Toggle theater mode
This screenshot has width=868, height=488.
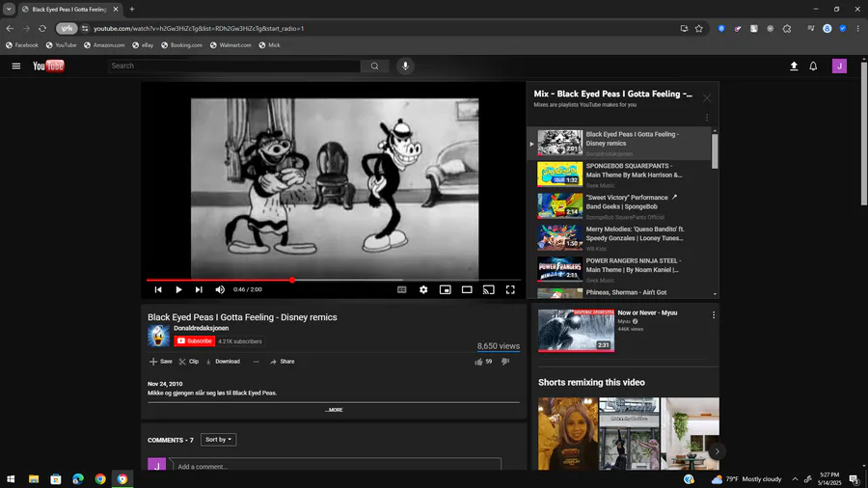[x=467, y=289]
